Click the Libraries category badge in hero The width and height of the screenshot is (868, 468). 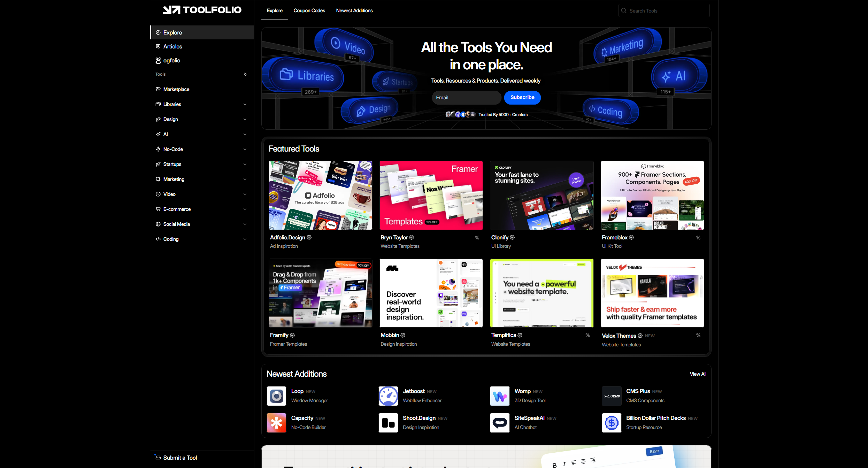[x=302, y=76]
